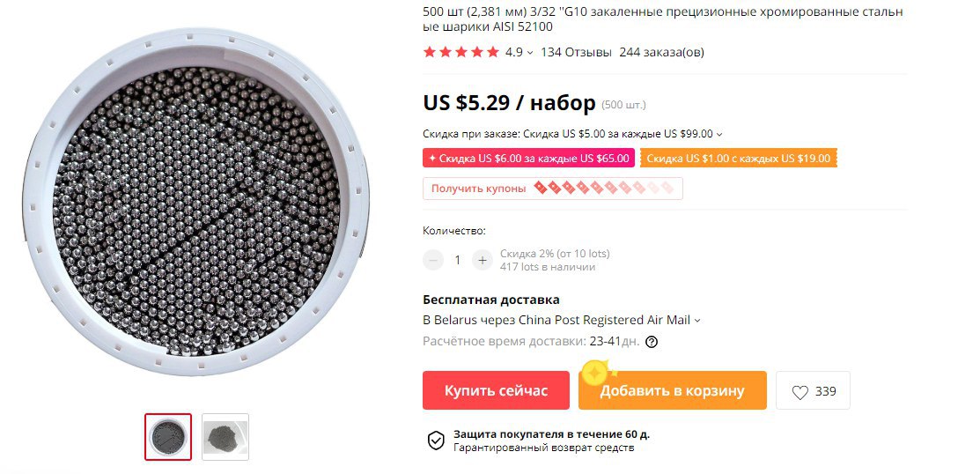Click the gold coin icon on cart button

point(595,374)
